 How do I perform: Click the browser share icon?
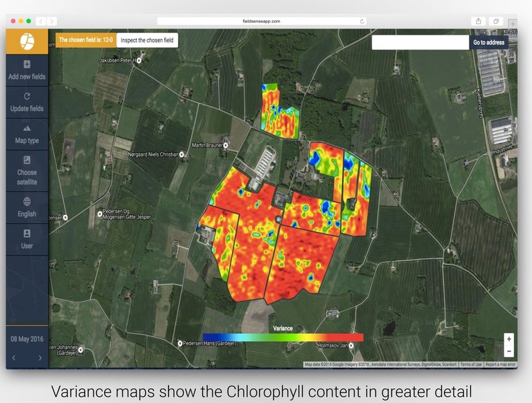coord(478,21)
